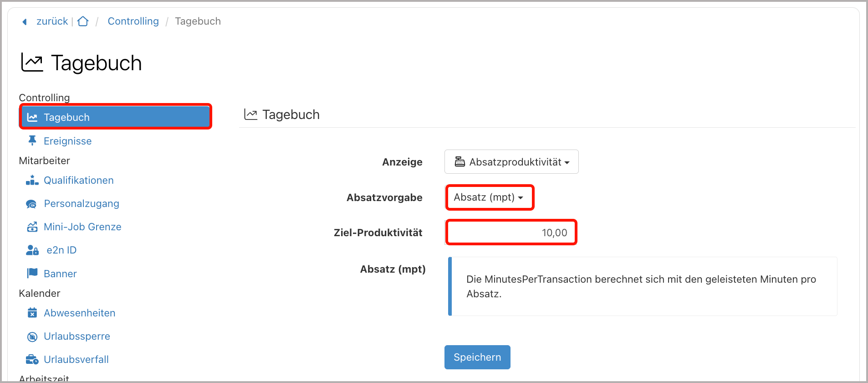Click the Mini-Job Grenze chart icon
The image size is (868, 383).
coord(32,226)
